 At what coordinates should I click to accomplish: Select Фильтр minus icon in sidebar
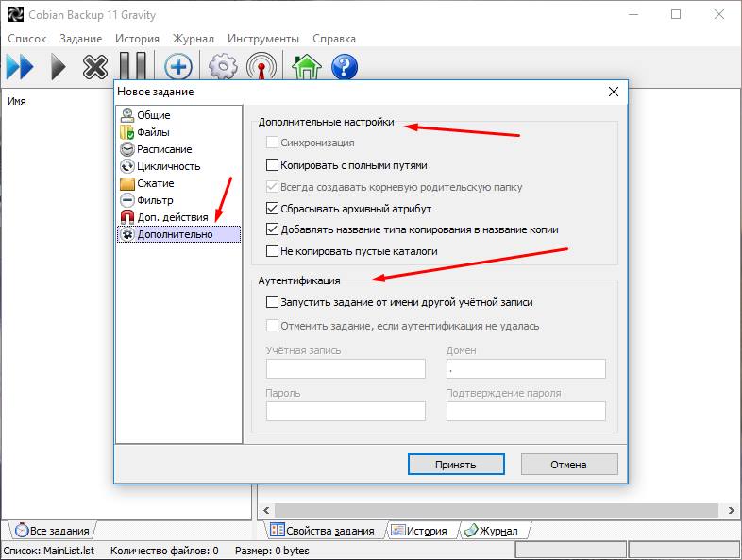126,200
